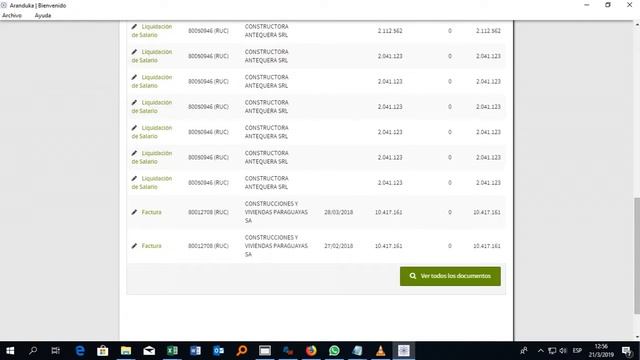Viewport: 640px width, 360px height.
Task: Open File Explorer from the taskbar
Action: pos(126,351)
